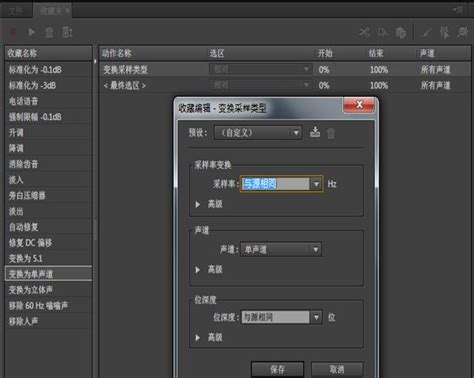Click the 位深度 field showing 与源相同
The width and height of the screenshot is (474, 378).
click(275, 317)
